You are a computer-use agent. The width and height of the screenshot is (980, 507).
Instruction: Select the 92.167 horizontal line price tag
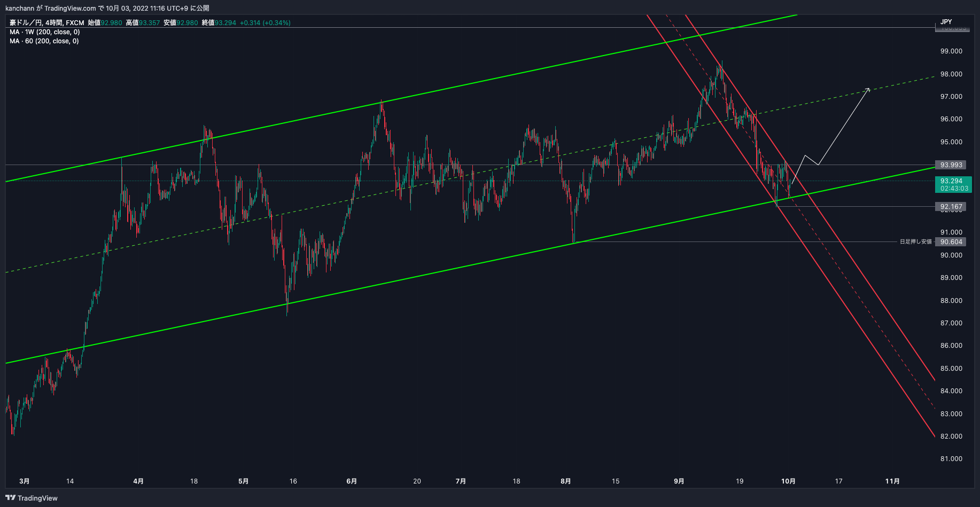951,207
